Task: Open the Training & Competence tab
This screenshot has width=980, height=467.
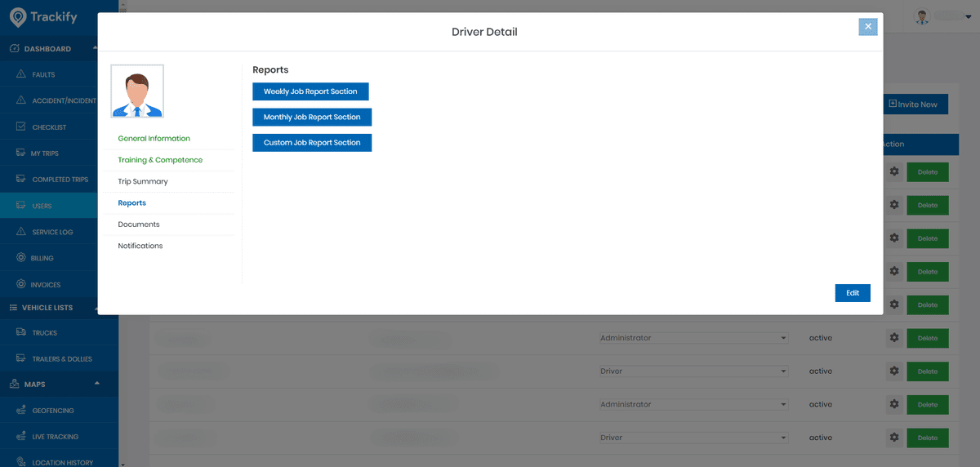Action: [160, 160]
